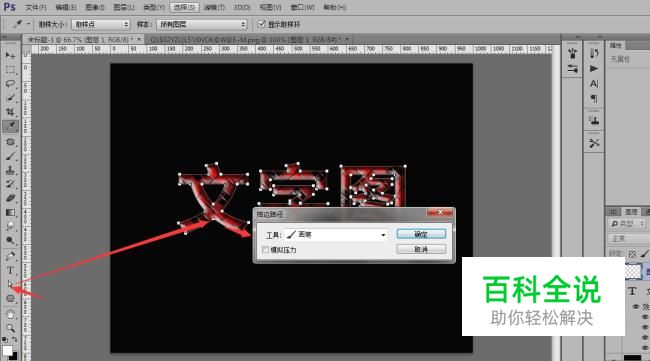Select the Zoom tool

pos(10,328)
